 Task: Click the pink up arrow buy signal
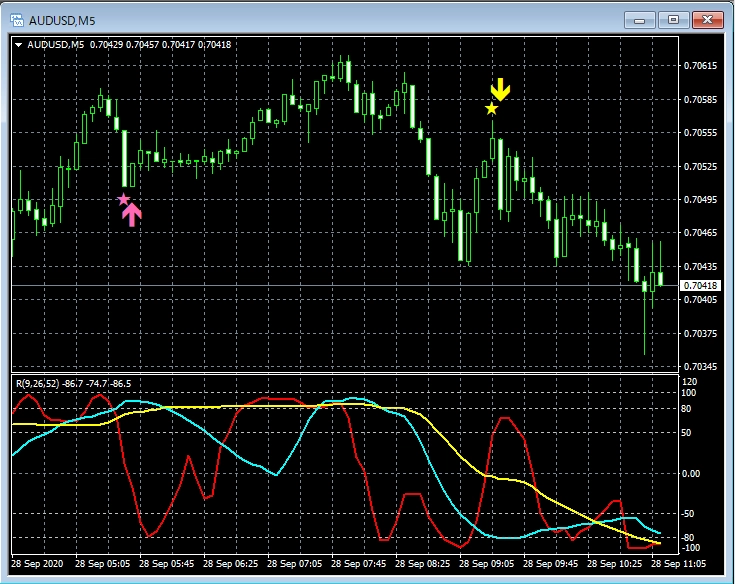pos(132,214)
